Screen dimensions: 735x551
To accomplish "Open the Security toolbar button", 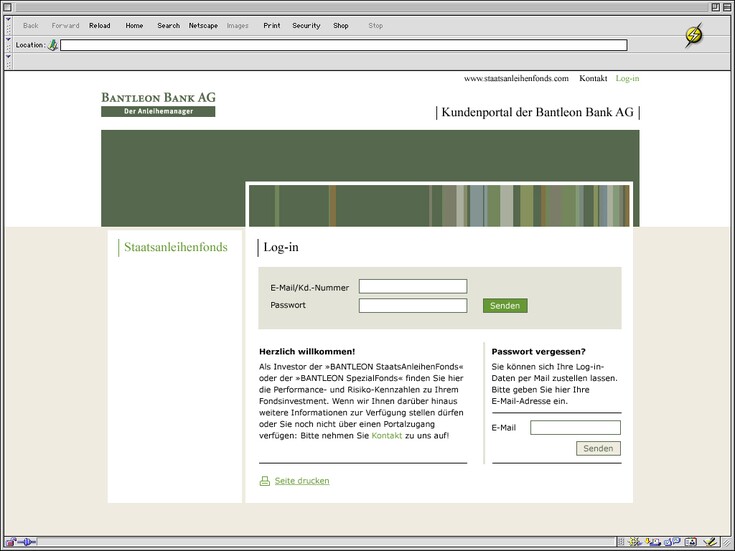I will coord(306,26).
